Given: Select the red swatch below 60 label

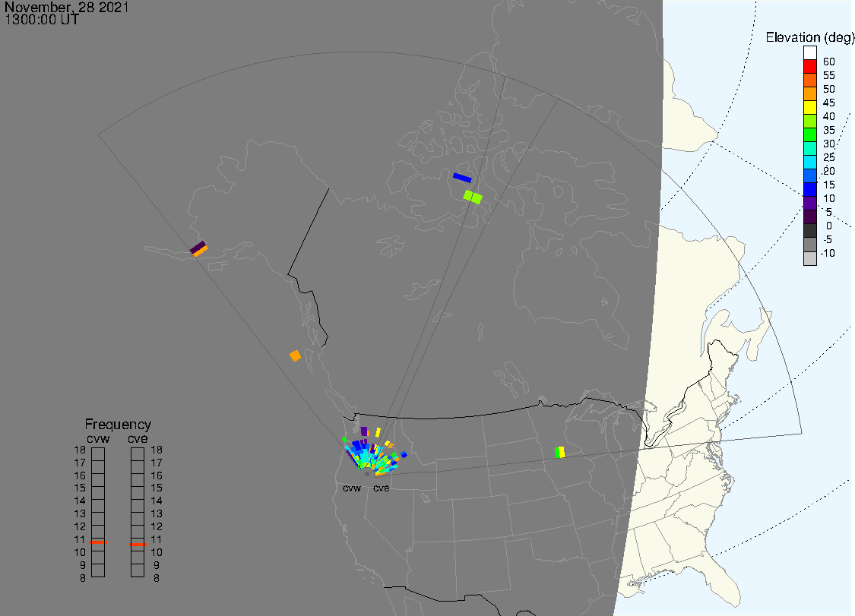Looking at the screenshot, I should click(x=809, y=67).
